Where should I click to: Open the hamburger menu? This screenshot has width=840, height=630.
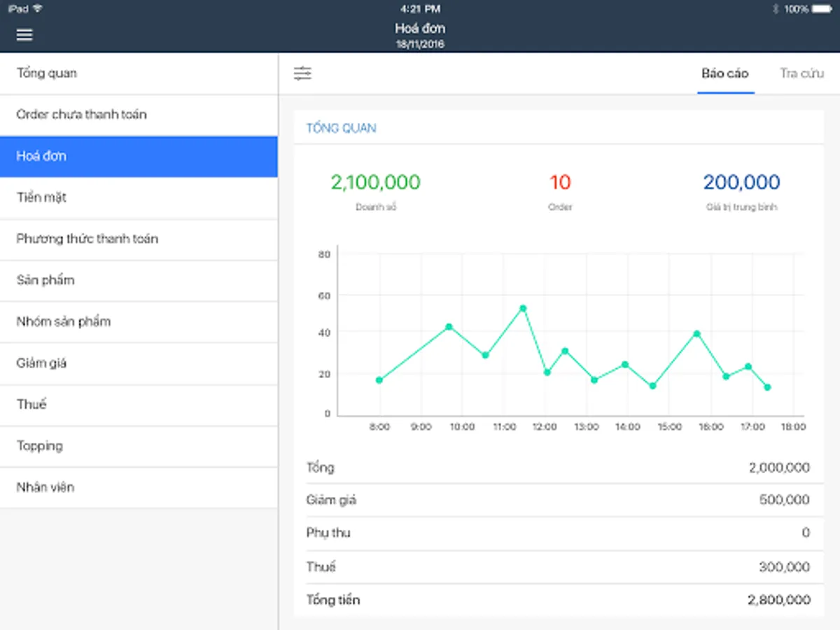(x=24, y=35)
